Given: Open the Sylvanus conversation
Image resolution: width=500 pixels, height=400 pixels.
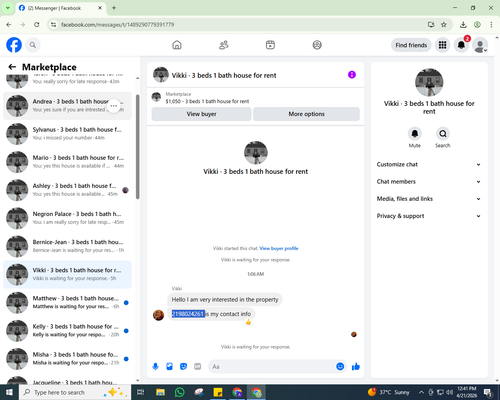Looking at the screenshot, I should click(x=67, y=134).
